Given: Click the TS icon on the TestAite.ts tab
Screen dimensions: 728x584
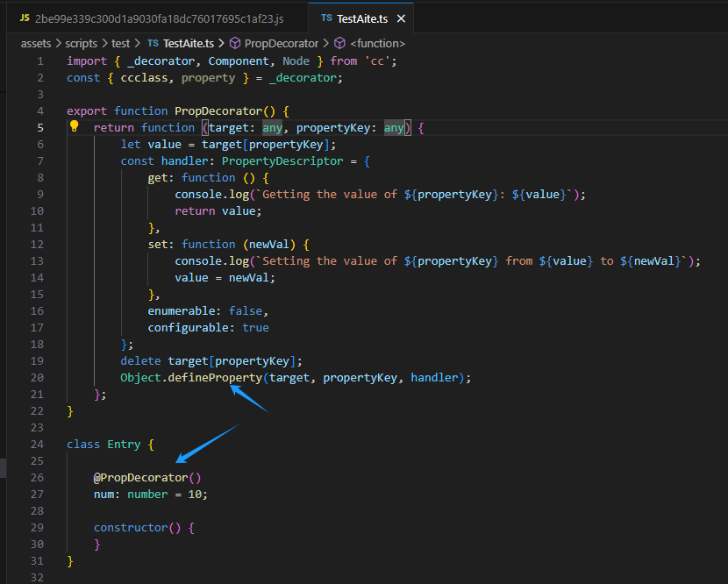Looking at the screenshot, I should [x=326, y=18].
